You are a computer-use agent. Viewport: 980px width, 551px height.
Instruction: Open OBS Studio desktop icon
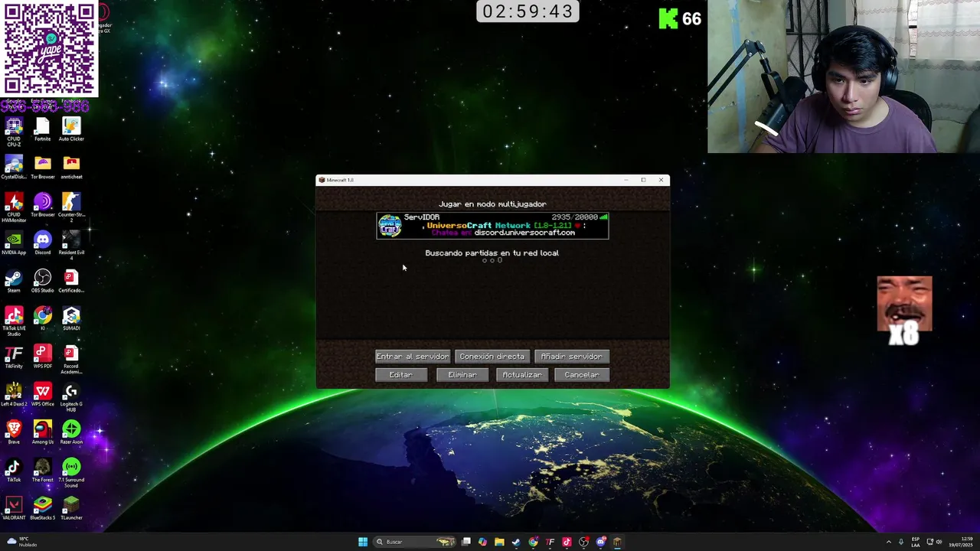pyautogui.click(x=43, y=281)
